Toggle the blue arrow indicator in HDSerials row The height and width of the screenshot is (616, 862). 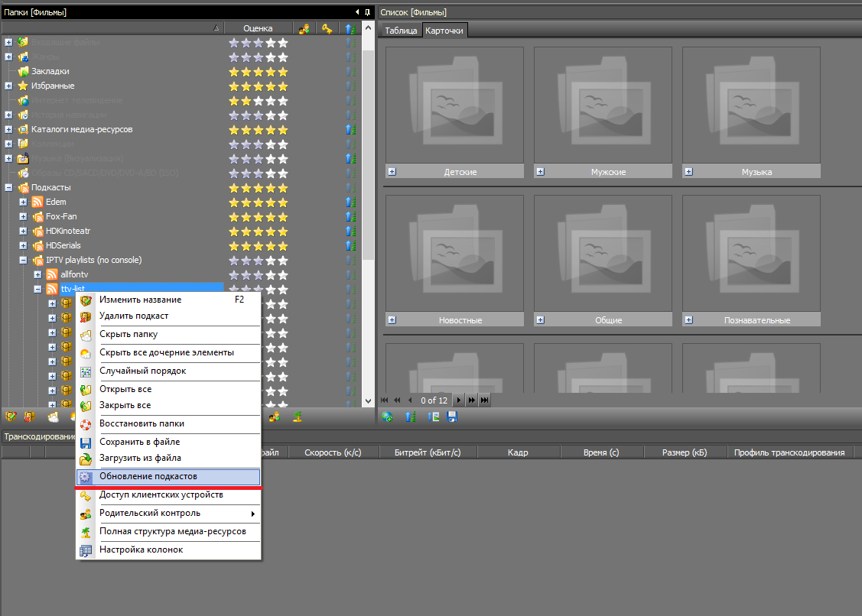click(x=350, y=245)
